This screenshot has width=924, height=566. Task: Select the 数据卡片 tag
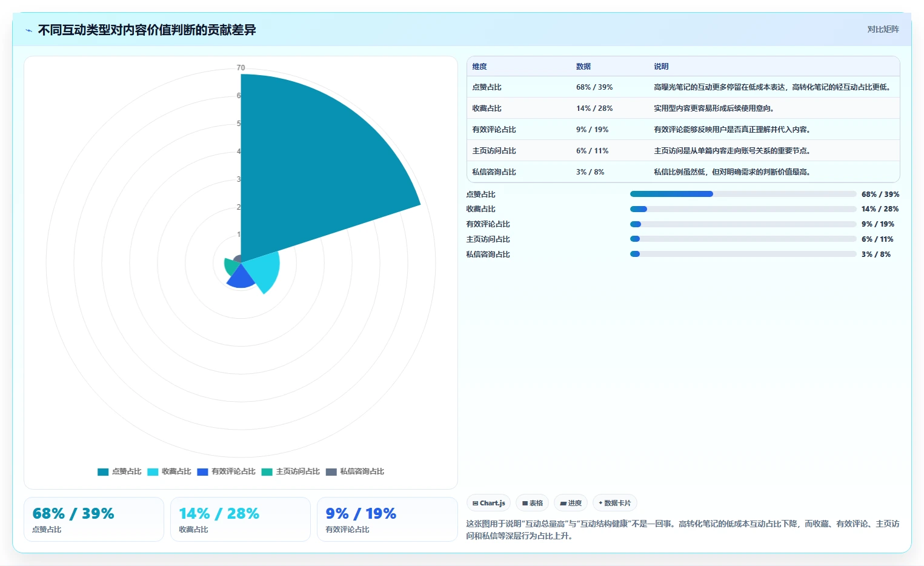click(615, 503)
